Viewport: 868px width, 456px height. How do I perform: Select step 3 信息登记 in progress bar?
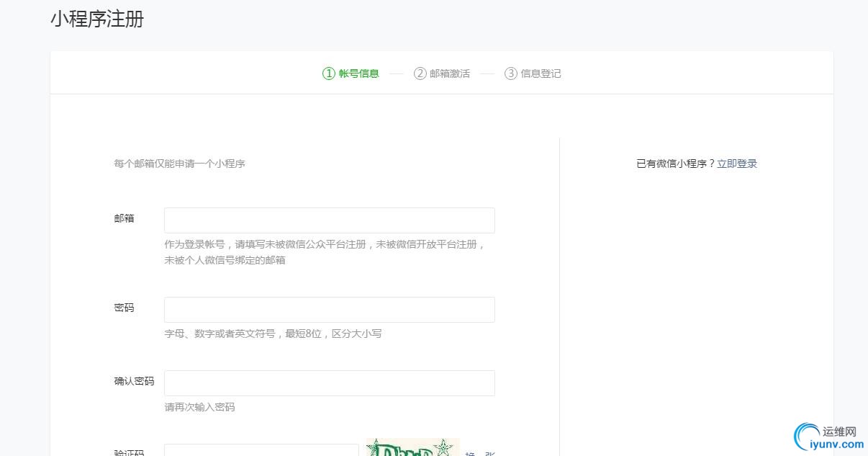[x=533, y=73]
